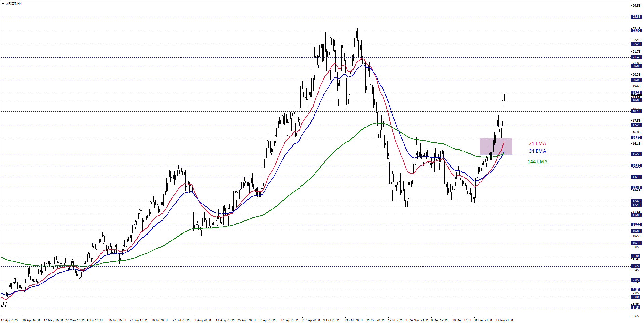The image size is (644, 324).
Task: Select the 23.00 price level tag
Action: click(x=636, y=31)
